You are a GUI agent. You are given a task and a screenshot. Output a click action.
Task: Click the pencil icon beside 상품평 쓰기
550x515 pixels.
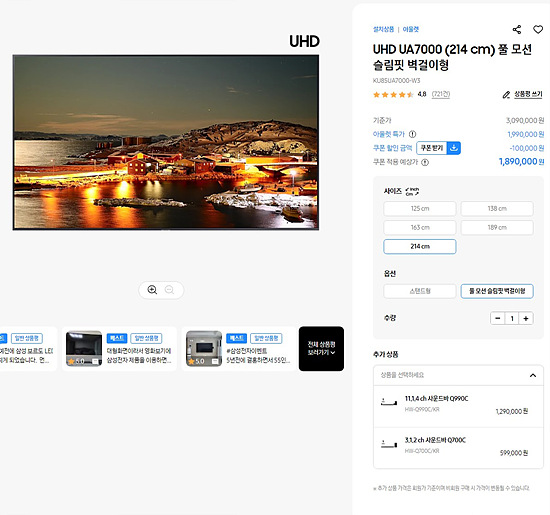506,95
